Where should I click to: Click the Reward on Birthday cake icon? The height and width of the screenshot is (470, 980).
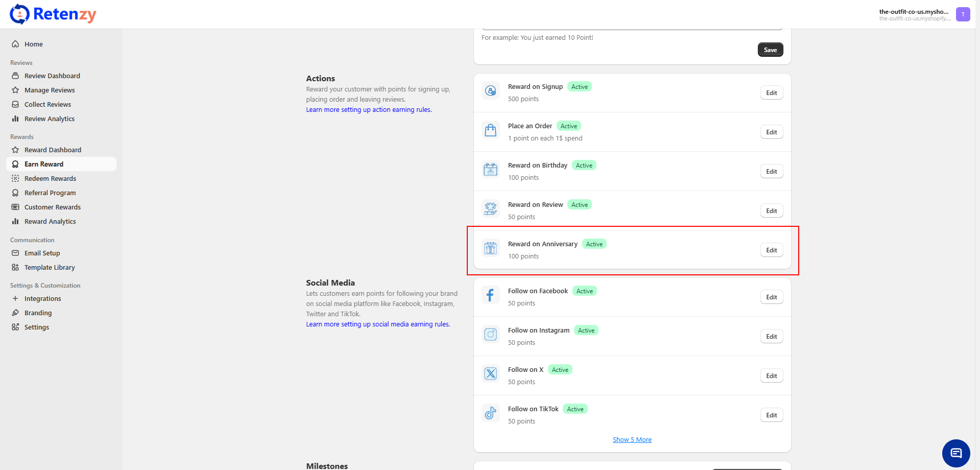(490, 170)
